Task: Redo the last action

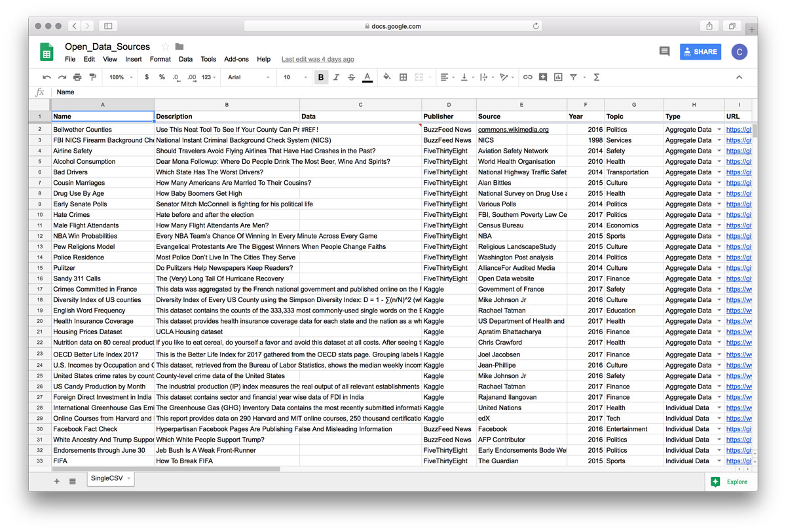Action: click(62, 77)
